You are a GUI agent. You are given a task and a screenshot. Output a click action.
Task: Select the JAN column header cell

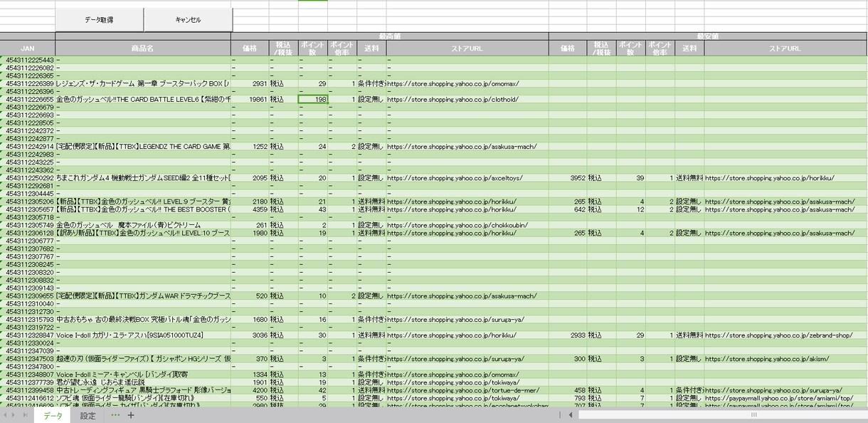pyautogui.click(x=28, y=48)
